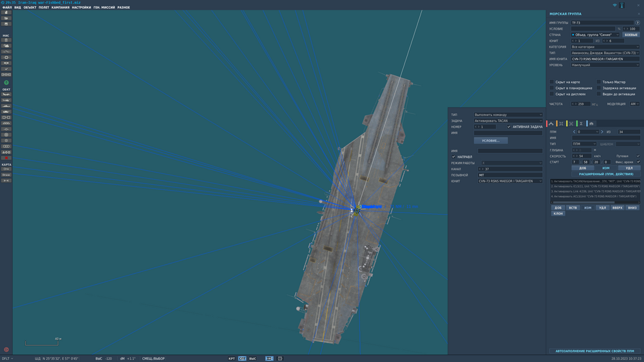This screenshot has width=644, height=362.
Task: Open the ЗАДАЧА dropdown showing Активировать TACAN
Action: click(x=508, y=121)
